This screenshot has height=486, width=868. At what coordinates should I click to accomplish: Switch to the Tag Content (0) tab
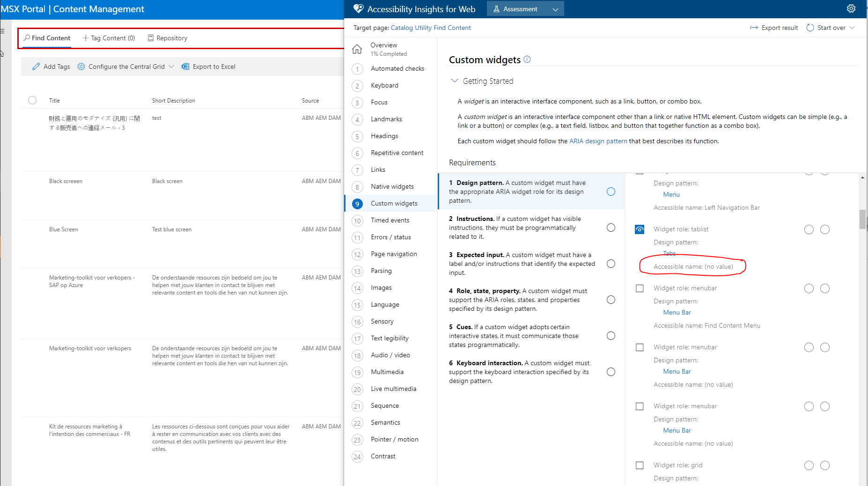[109, 38]
